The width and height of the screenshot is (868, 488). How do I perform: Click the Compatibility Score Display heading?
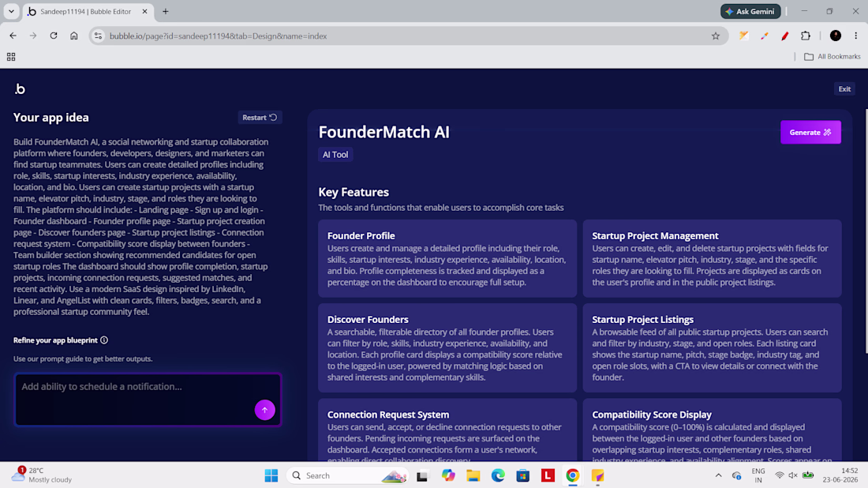click(652, 415)
